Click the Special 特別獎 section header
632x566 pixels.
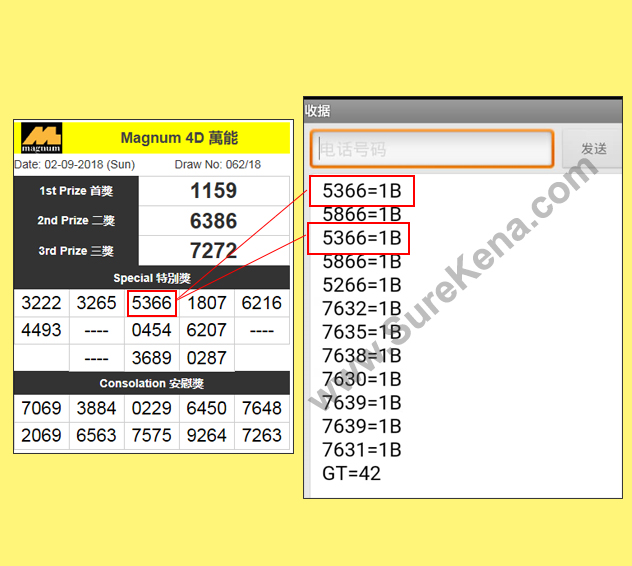click(152, 278)
